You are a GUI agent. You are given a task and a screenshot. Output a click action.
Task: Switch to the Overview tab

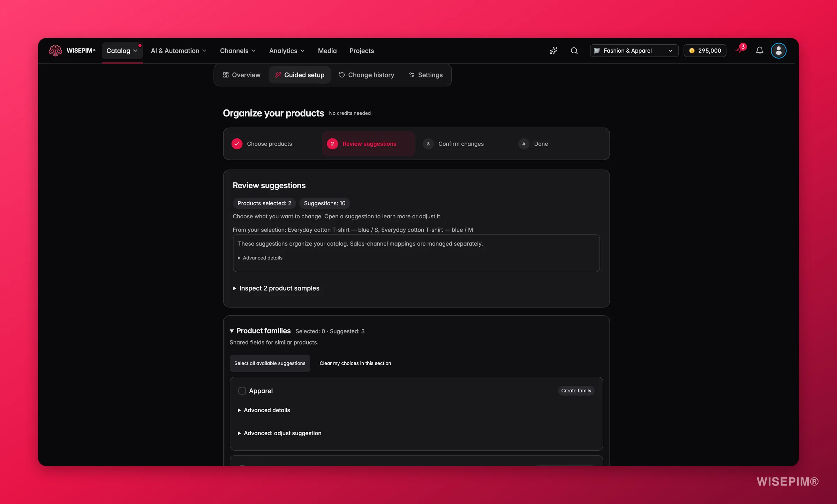(242, 75)
